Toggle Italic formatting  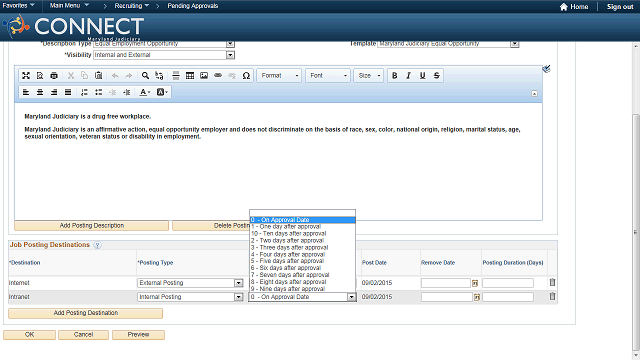(x=409, y=76)
